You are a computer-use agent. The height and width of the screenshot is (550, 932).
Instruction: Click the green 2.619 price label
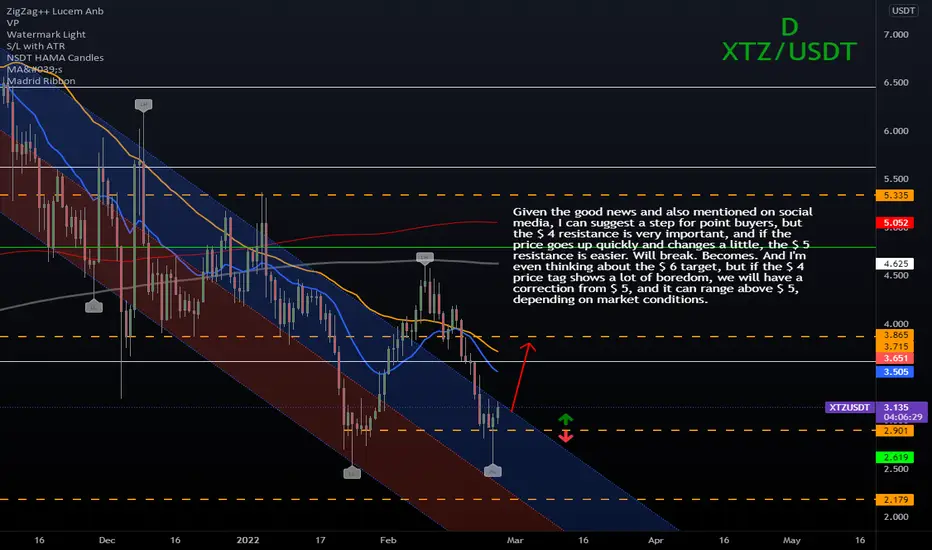click(895, 457)
